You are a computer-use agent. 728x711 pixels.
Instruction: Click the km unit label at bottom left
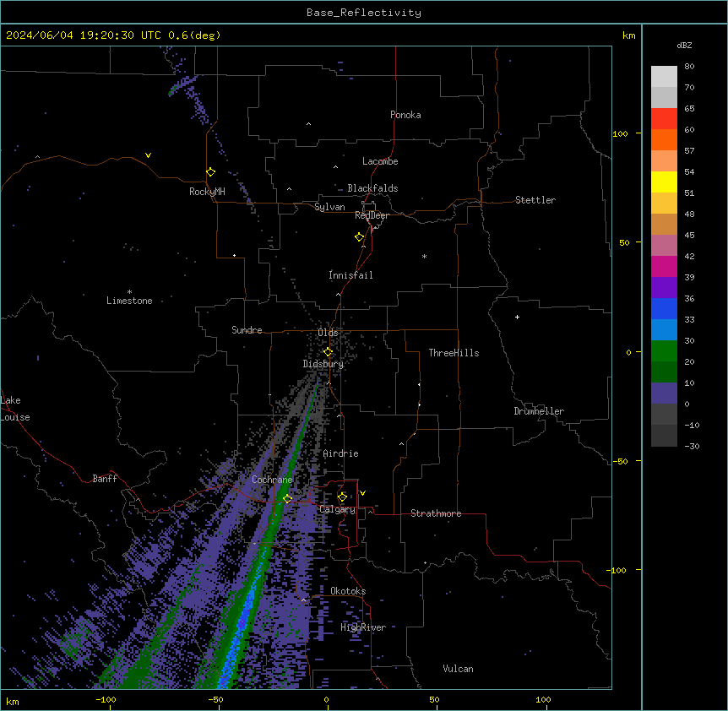13,701
